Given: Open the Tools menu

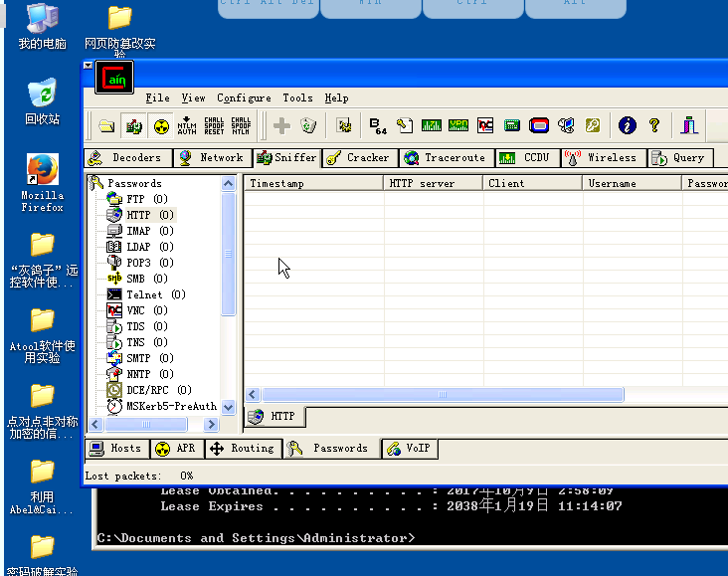Looking at the screenshot, I should point(297,98).
